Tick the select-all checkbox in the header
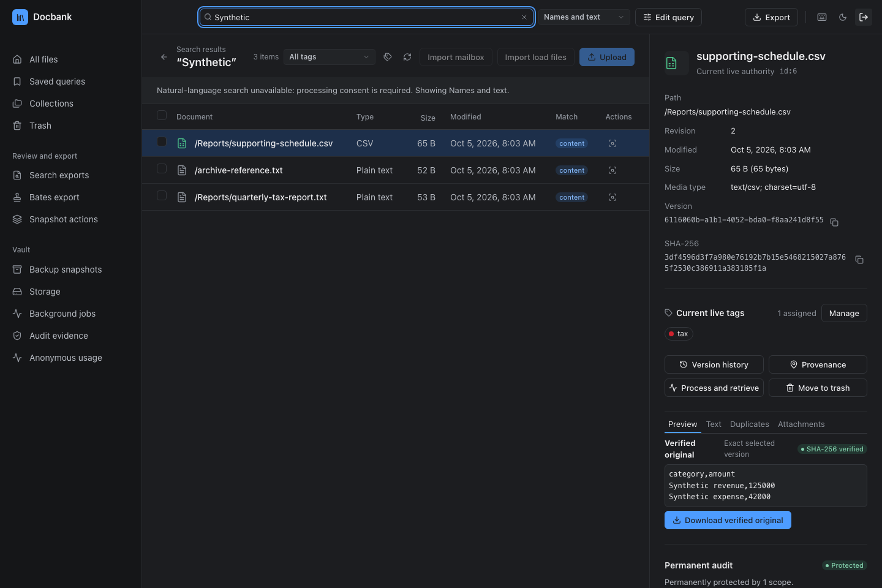The width and height of the screenshot is (882, 588). coord(162,115)
